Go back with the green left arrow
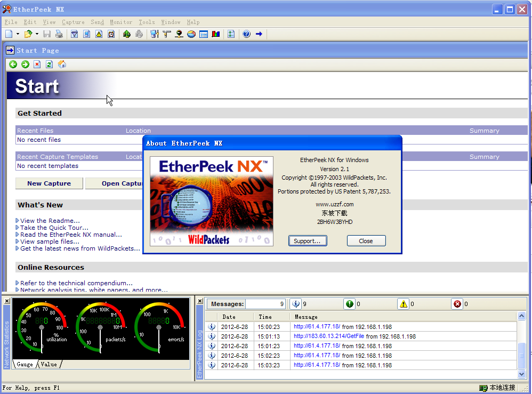Image resolution: width=532 pixels, height=394 pixels. tap(13, 65)
